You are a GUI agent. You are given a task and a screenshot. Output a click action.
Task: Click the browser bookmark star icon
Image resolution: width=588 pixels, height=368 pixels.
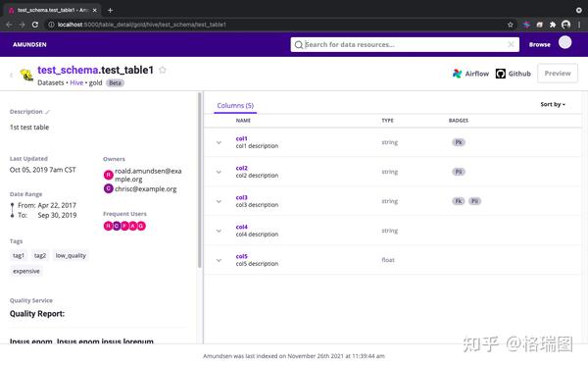click(x=510, y=25)
